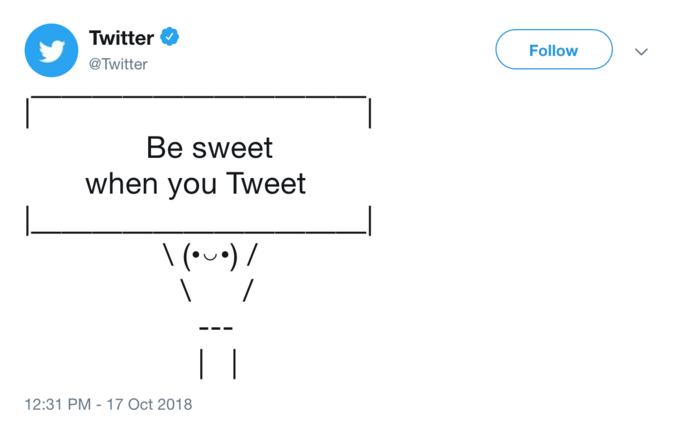This screenshot has width=680, height=422.
Task: Open the 12:31 PM time in the timestamp
Action: [60, 404]
